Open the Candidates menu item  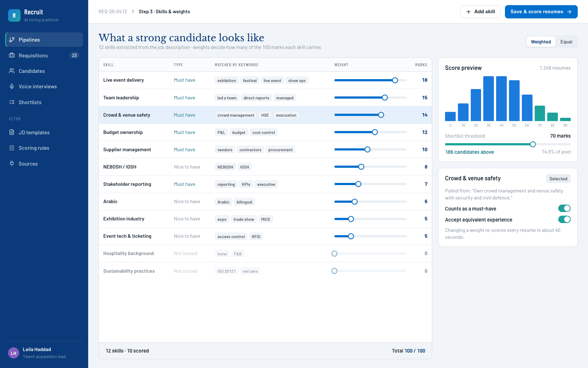point(44,71)
